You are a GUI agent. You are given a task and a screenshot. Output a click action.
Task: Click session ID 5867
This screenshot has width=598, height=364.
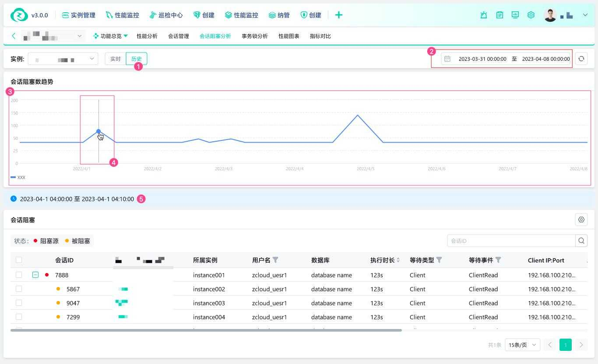click(73, 289)
